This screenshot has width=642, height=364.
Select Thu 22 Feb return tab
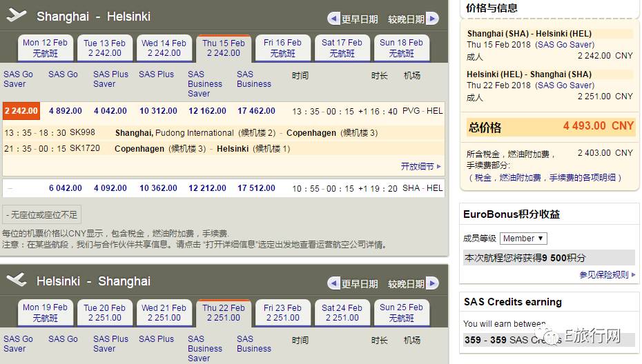(224, 312)
